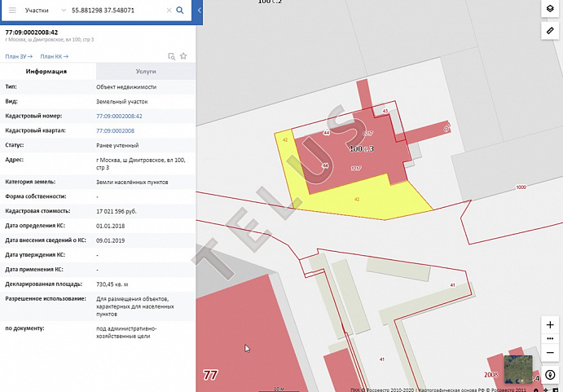This screenshot has width=563, height=392.
Task: Click the 77 region label on map
Action: click(x=210, y=375)
